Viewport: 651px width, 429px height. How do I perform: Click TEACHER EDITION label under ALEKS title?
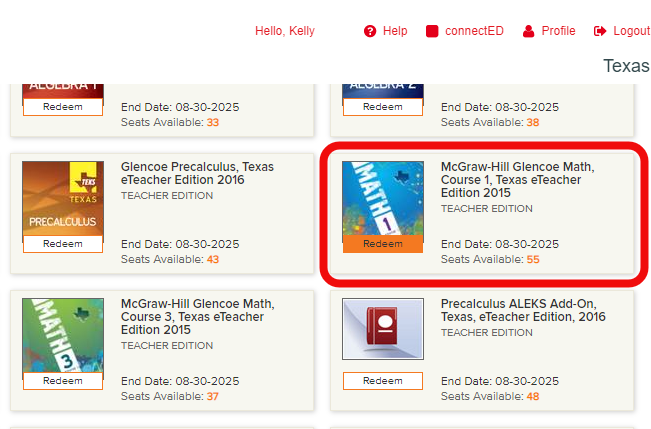[487, 333]
